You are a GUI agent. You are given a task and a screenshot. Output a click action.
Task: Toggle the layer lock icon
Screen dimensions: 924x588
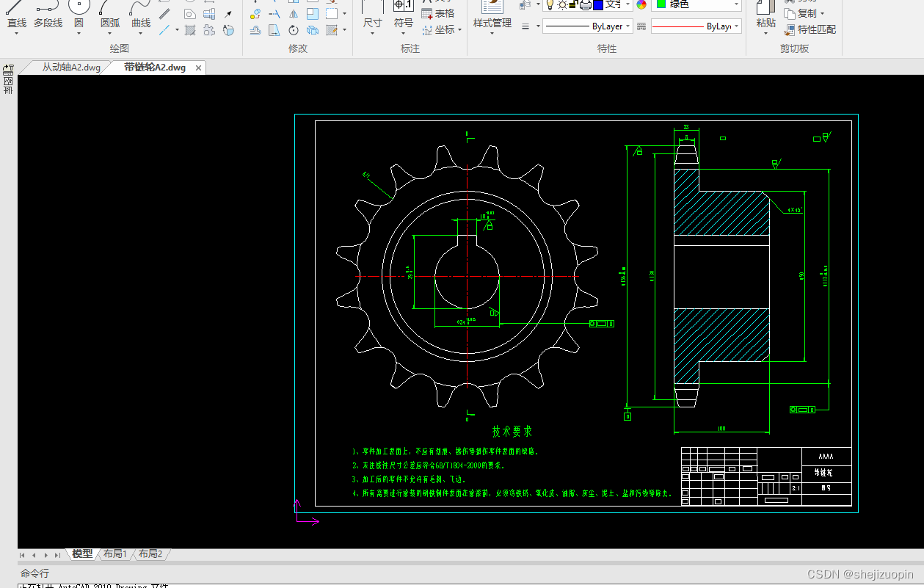(x=573, y=4)
